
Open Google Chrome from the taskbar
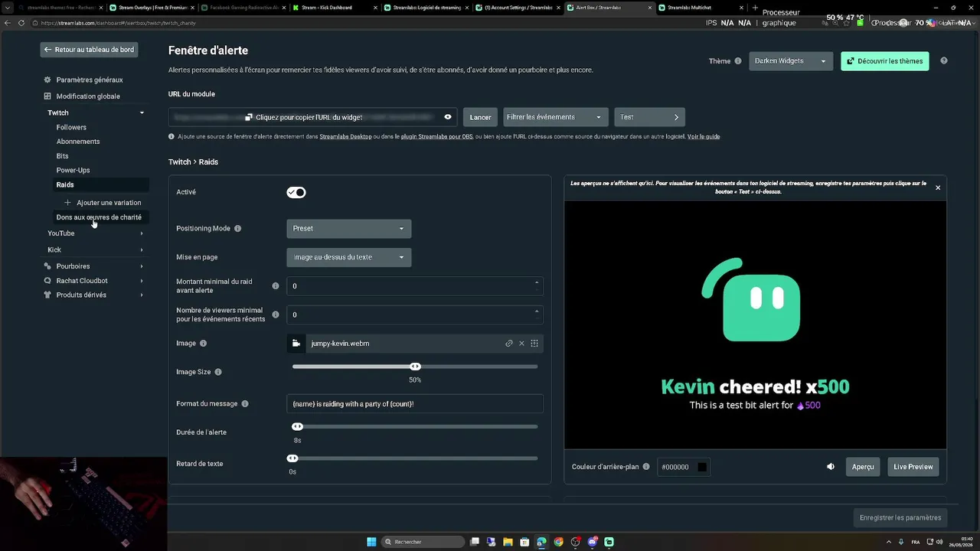[x=558, y=542]
